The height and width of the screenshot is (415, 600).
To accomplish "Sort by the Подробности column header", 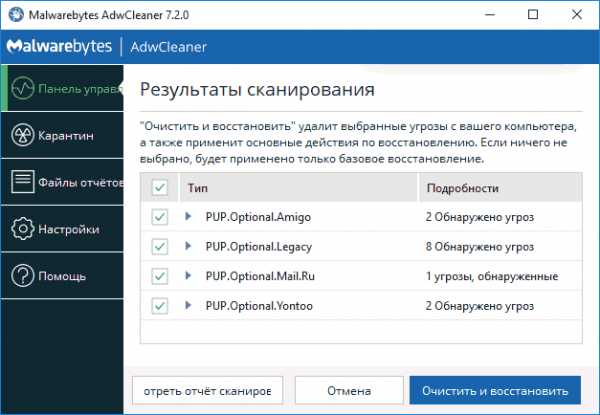I will click(501, 187).
